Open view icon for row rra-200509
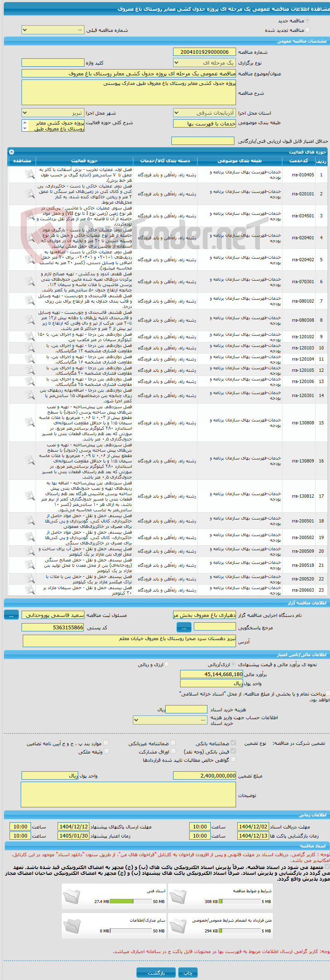330x980 pixels. (x=29, y=551)
